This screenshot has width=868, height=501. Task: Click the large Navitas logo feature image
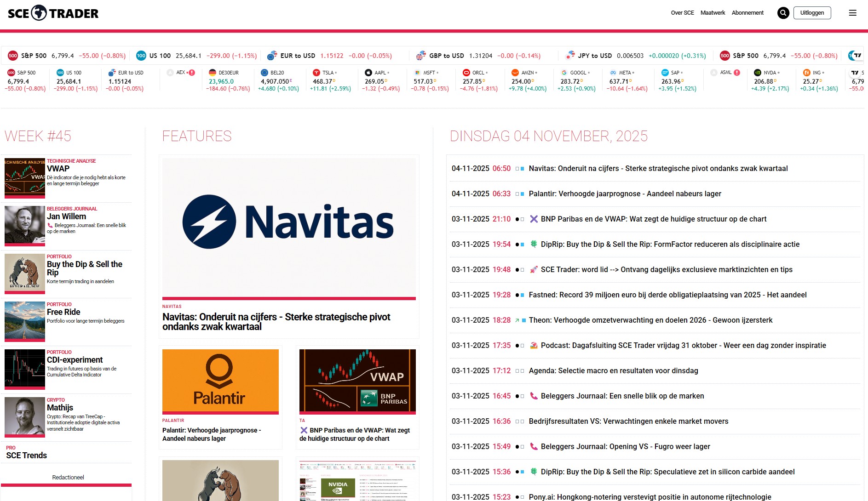pos(289,228)
